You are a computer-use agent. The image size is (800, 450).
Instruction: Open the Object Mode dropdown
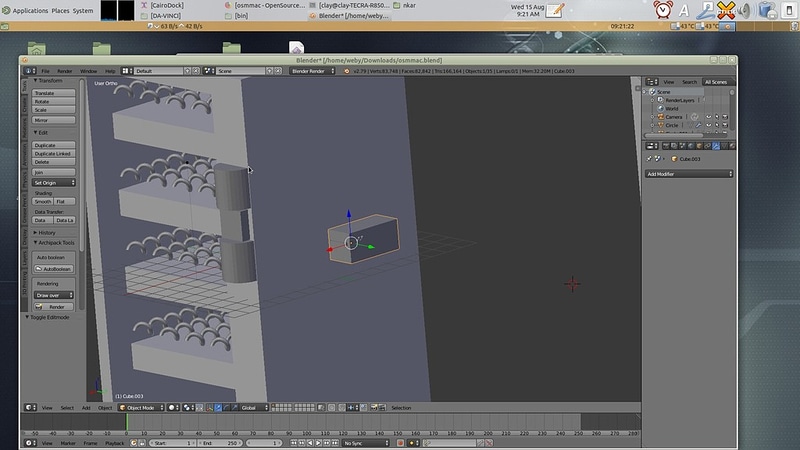coord(141,408)
